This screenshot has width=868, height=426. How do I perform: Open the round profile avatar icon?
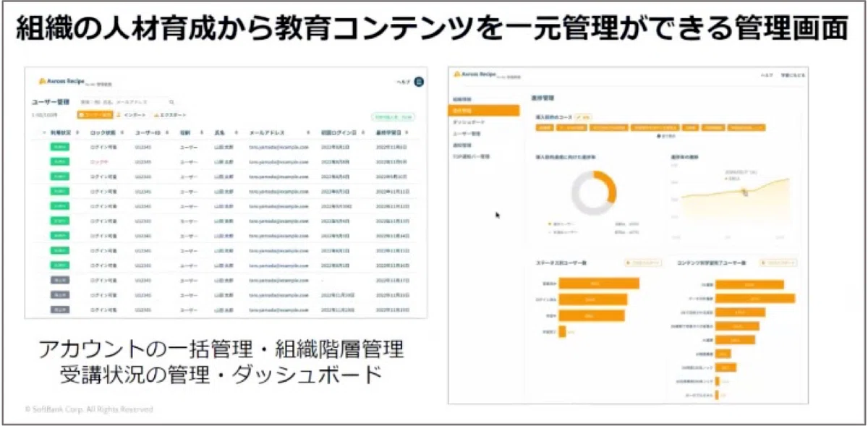pos(419,82)
